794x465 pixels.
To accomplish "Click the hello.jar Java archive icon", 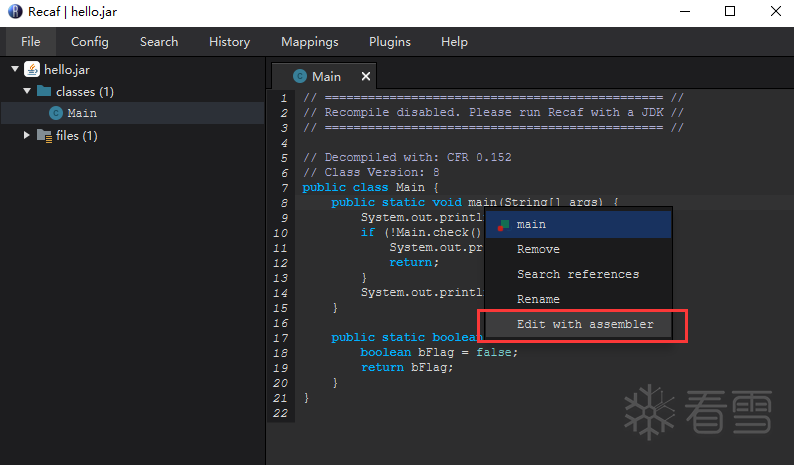I will pos(32,69).
